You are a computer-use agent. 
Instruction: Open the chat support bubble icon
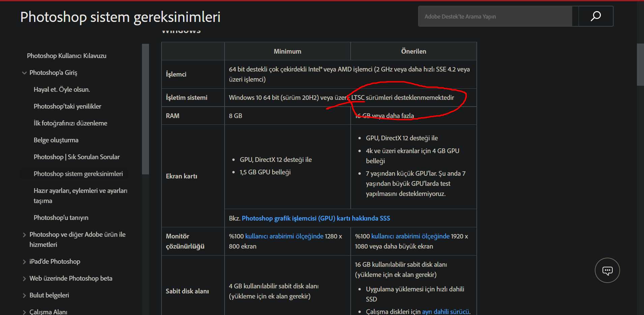tap(607, 270)
